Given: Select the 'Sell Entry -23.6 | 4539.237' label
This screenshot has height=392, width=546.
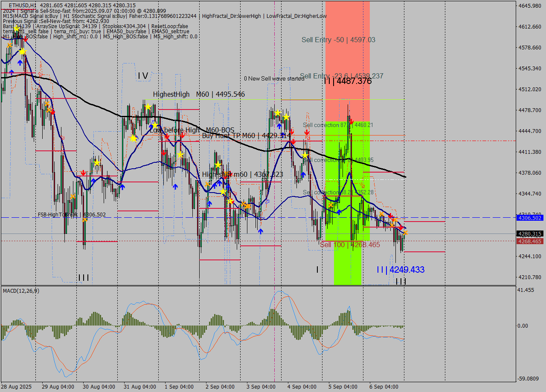Looking at the screenshot, I should [x=335, y=76].
